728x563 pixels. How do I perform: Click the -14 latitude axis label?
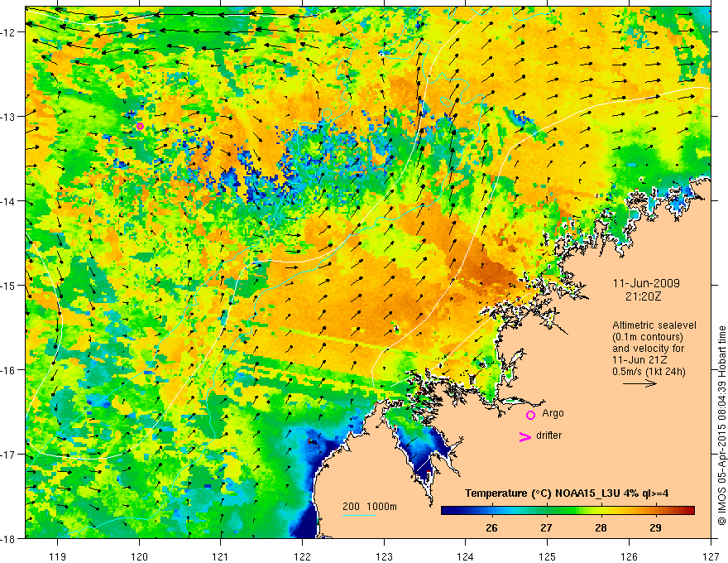pyautogui.click(x=7, y=201)
